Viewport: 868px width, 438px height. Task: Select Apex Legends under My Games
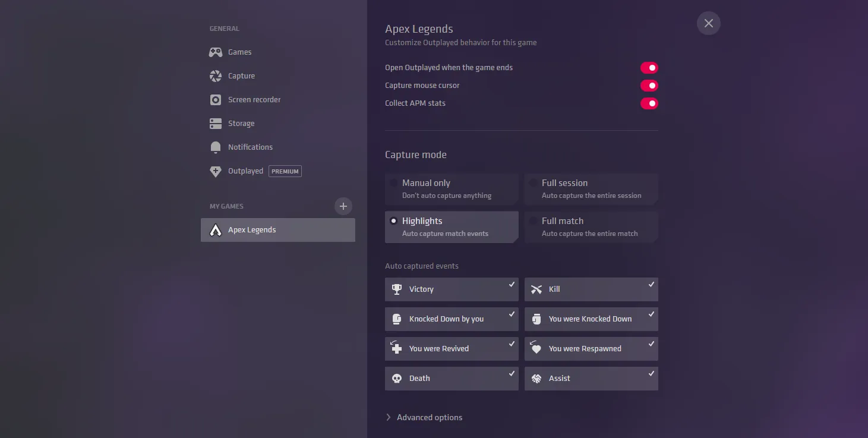coord(278,230)
